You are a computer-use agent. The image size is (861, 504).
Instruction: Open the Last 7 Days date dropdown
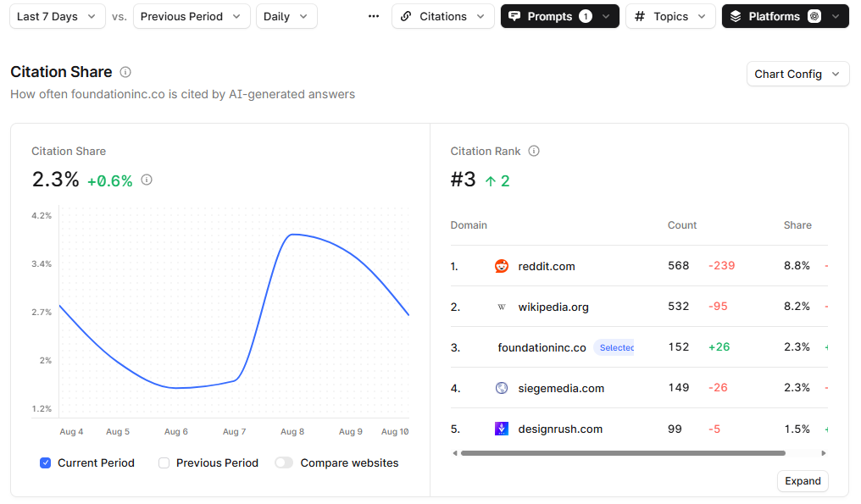point(58,16)
